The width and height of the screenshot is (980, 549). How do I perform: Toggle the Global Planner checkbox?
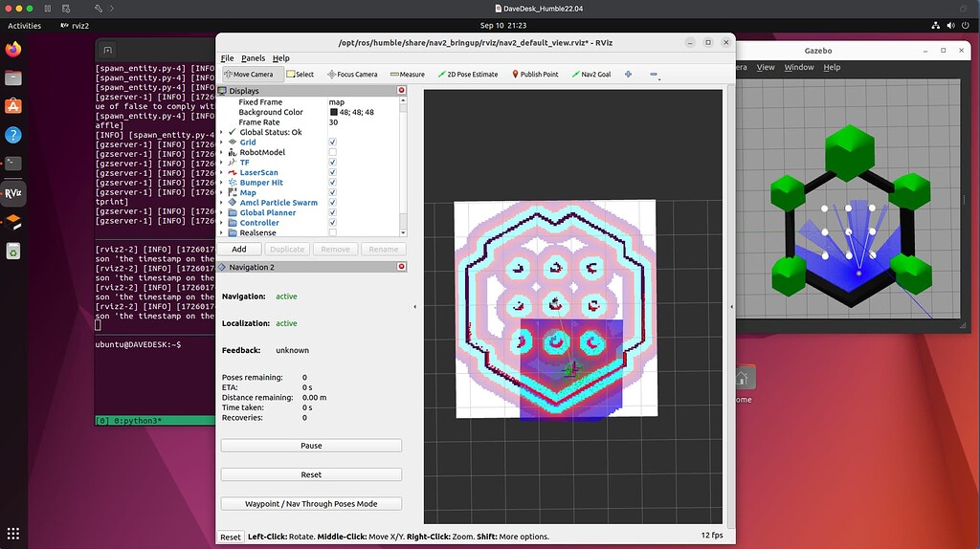coord(332,212)
